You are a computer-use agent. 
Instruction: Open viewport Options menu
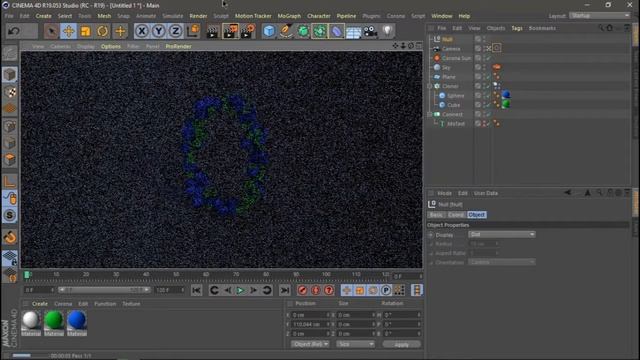(111, 46)
